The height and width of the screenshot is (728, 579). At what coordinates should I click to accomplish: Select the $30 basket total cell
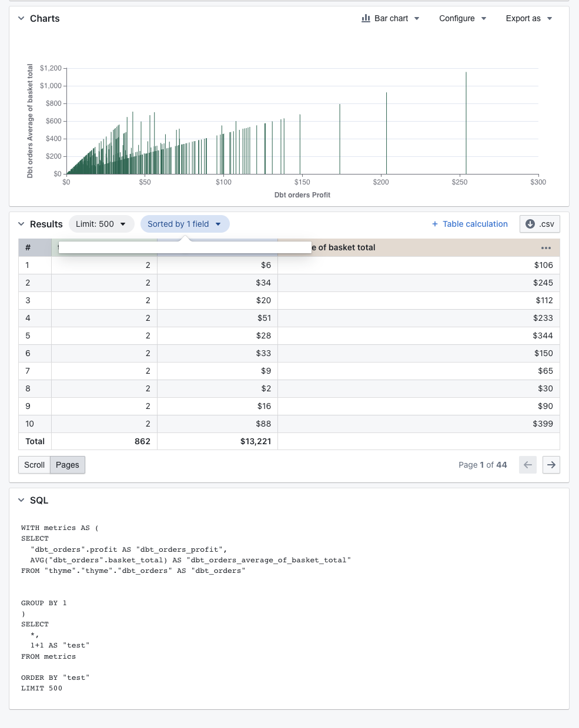(419, 388)
